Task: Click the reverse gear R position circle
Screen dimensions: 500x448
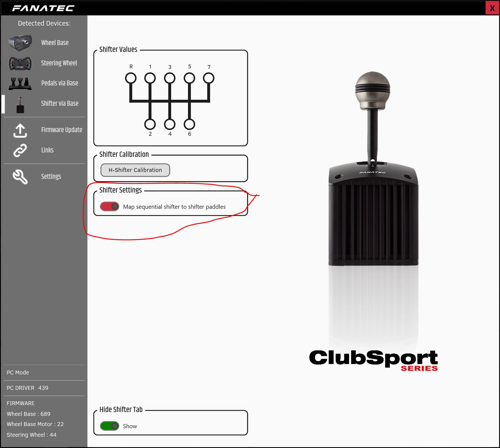Action: (x=131, y=78)
